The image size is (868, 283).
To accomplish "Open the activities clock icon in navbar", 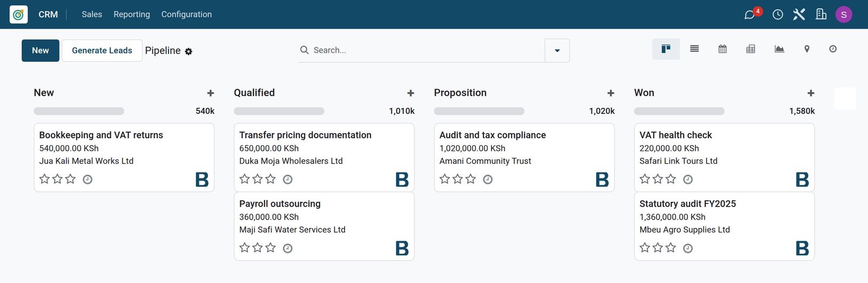I will tap(778, 15).
